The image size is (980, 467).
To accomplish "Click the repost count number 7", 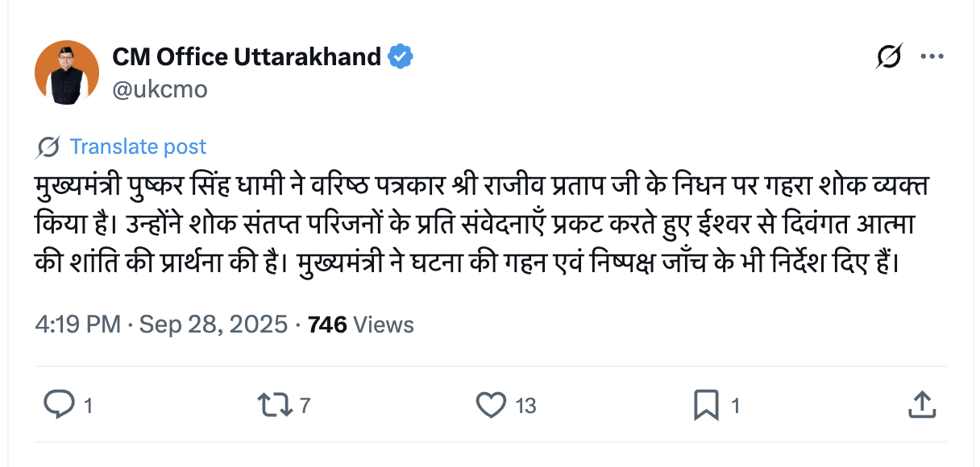I will tap(305, 406).
